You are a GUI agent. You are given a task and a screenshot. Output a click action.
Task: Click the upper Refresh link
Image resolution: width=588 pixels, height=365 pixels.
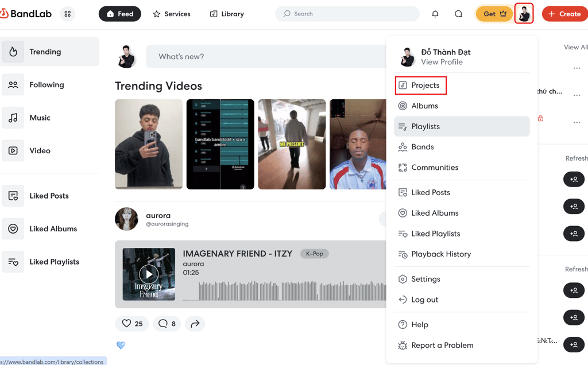click(x=577, y=158)
